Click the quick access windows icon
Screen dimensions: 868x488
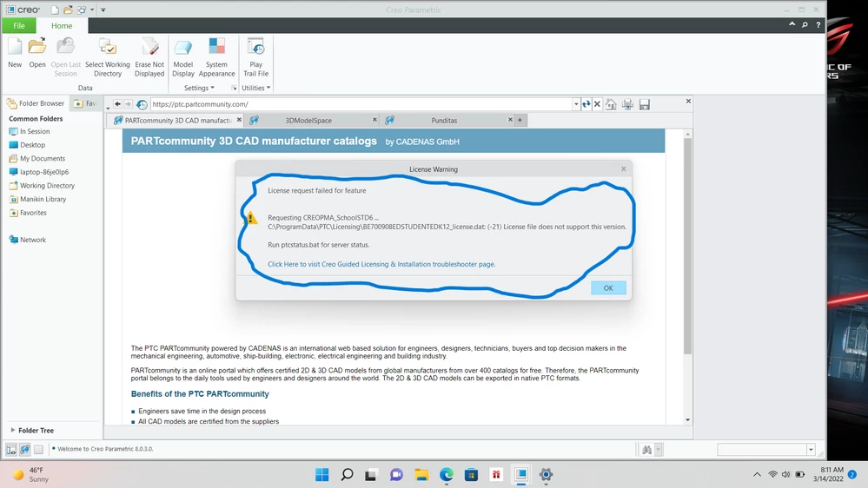[82, 10]
